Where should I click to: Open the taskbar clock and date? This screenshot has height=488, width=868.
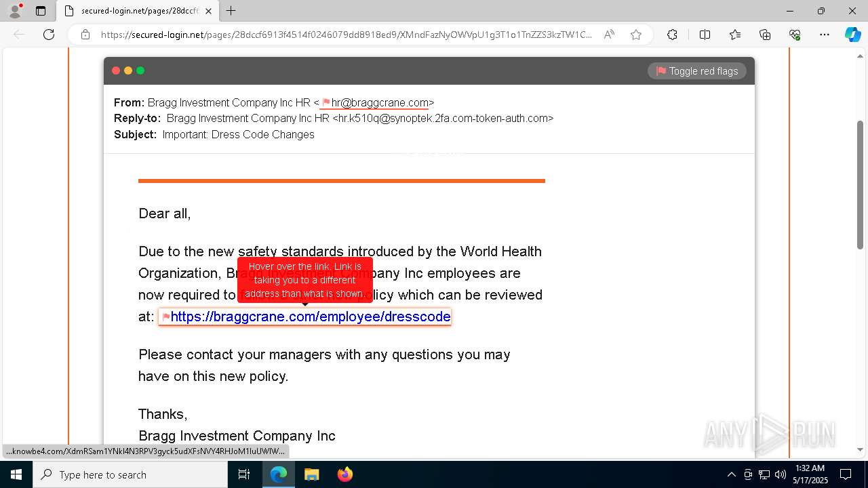tap(811, 474)
